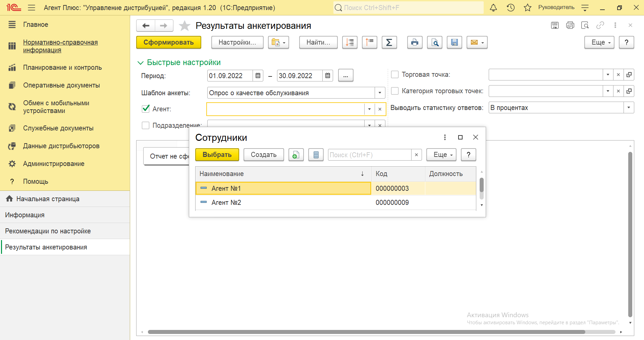Open the notifications bell
Viewport: 644px width, 340px height.
click(493, 8)
